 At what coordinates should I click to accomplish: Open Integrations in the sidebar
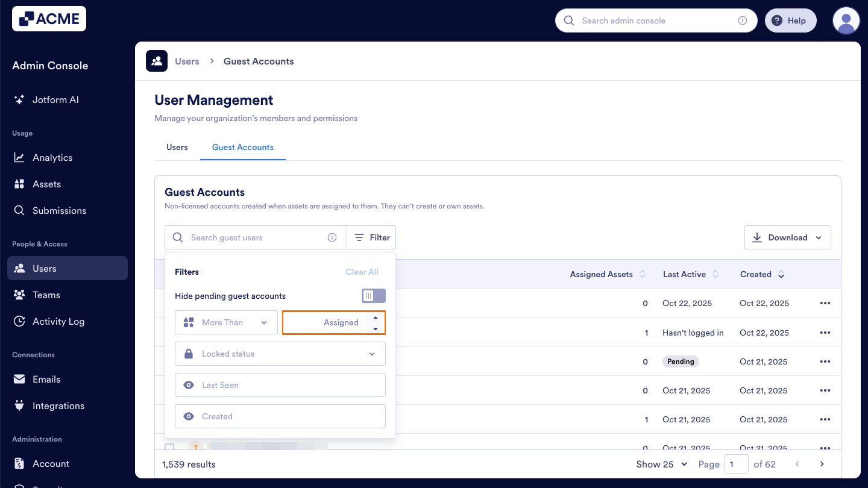pos(57,405)
